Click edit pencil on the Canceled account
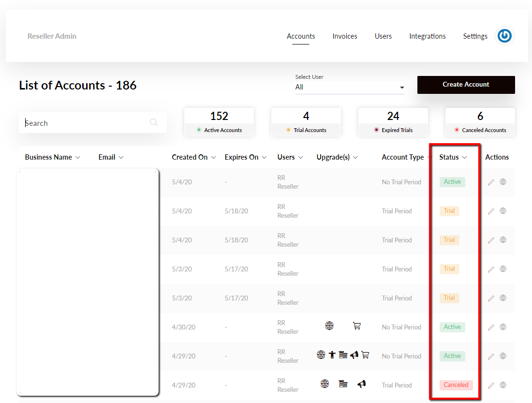 point(491,386)
